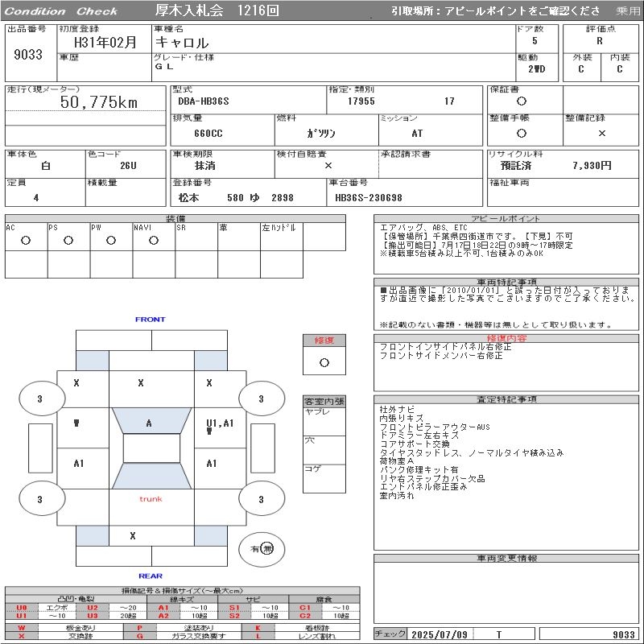
Task: Click the アピールポイント section header
Action: point(506,218)
